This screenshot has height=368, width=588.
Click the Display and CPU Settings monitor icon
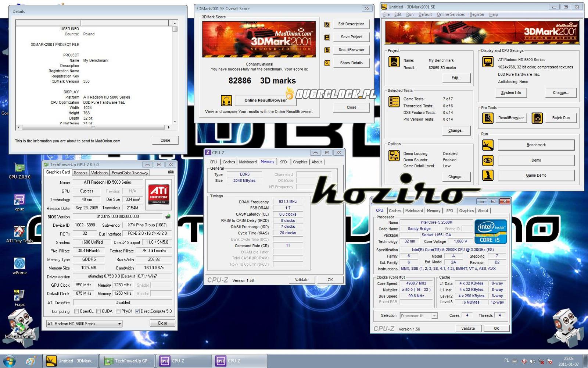pos(488,61)
